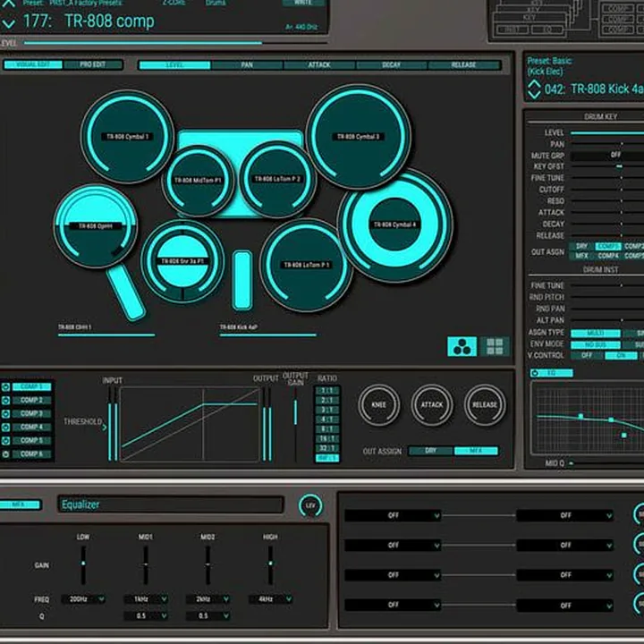Select the LEVEL parameter tab

[x=174, y=65]
